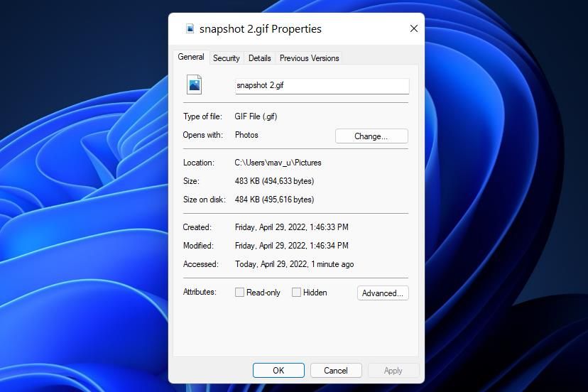Click the file name input field
Viewport: 588px width, 392px height.
(322, 86)
